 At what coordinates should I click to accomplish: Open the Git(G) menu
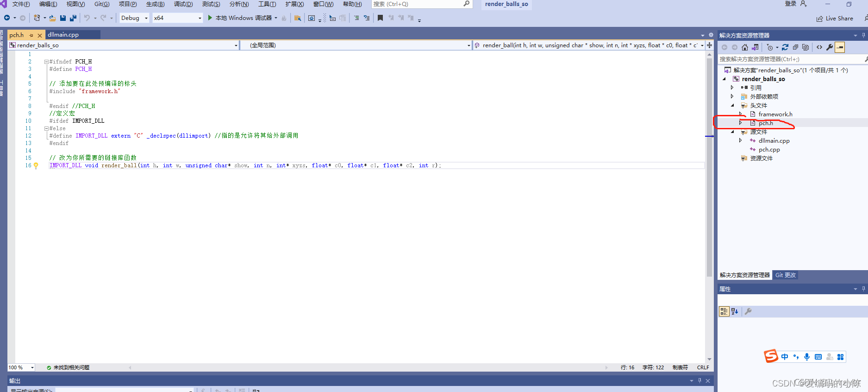102,4
